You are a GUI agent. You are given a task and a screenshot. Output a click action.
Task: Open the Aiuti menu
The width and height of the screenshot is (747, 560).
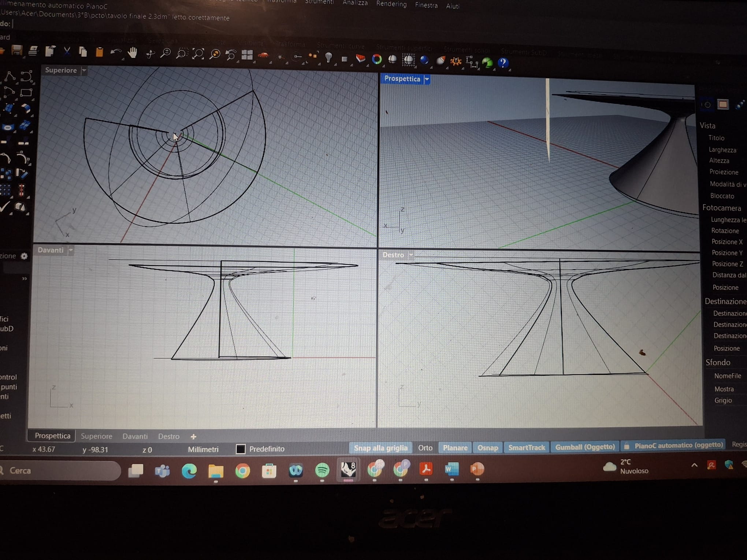tap(453, 6)
